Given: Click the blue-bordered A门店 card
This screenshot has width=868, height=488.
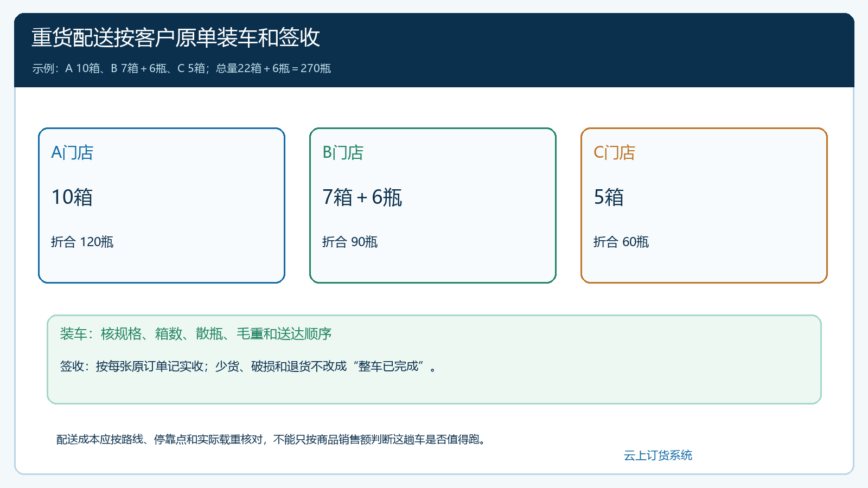Looking at the screenshot, I should point(162,206).
